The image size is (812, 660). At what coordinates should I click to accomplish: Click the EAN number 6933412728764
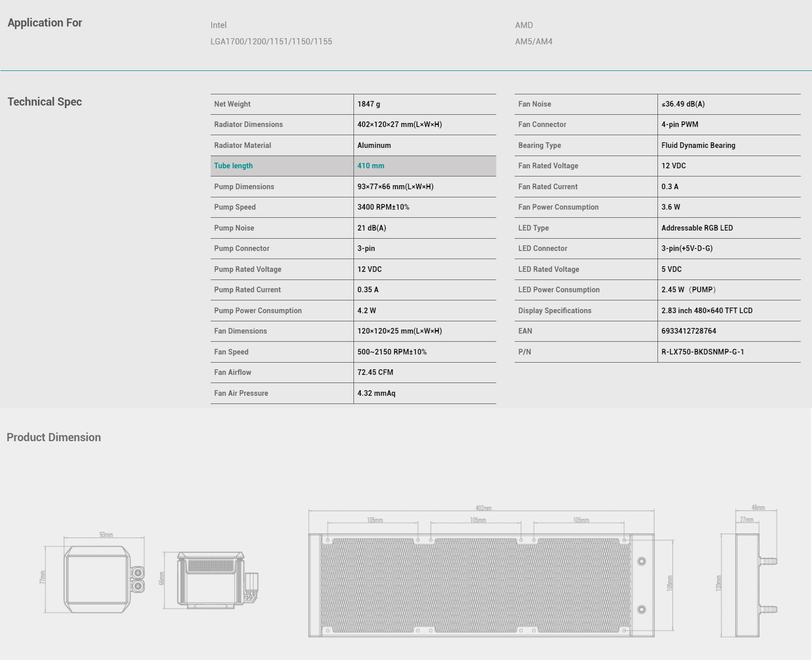[x=689, y=331]
